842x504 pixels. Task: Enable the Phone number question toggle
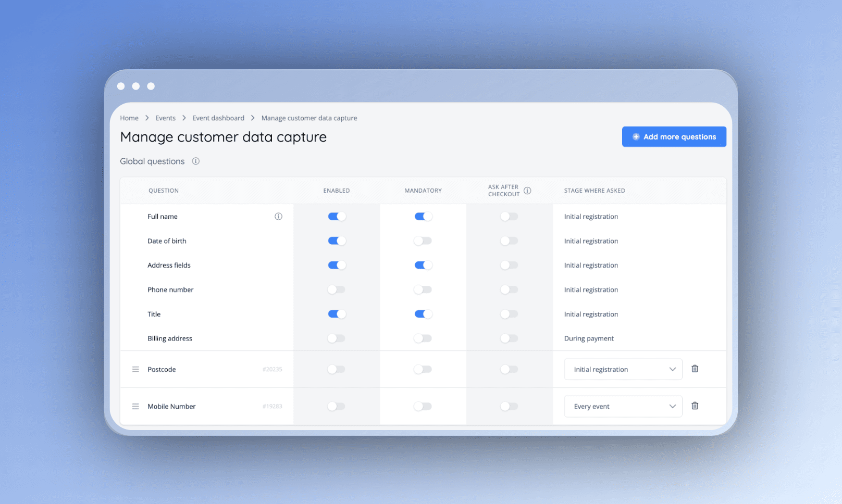(337, 289)
